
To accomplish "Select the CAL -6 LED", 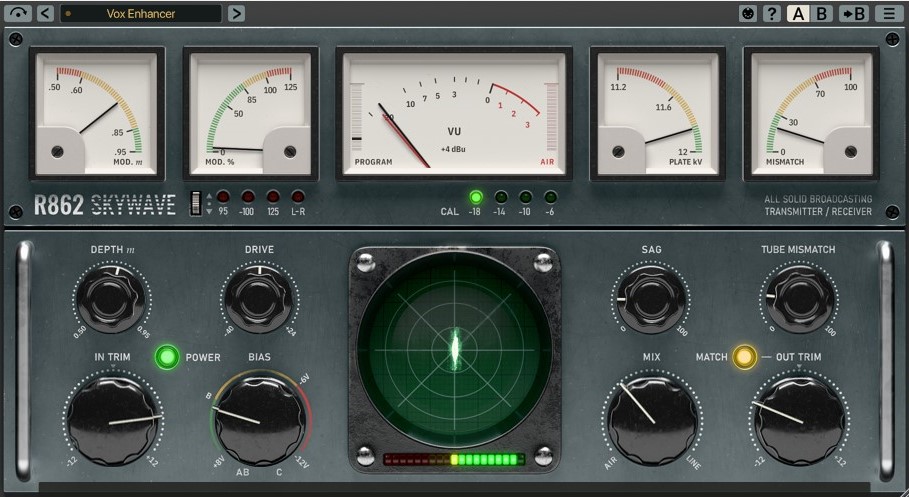I will click(x=550, y=197).
